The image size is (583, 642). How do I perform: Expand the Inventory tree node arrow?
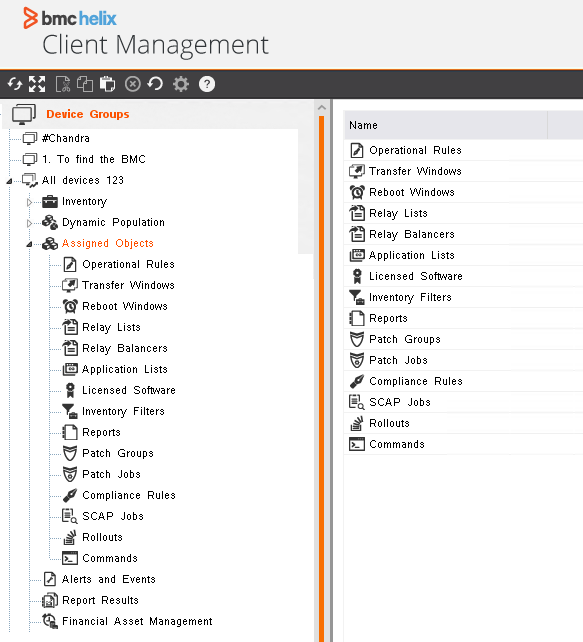[29, 202]
